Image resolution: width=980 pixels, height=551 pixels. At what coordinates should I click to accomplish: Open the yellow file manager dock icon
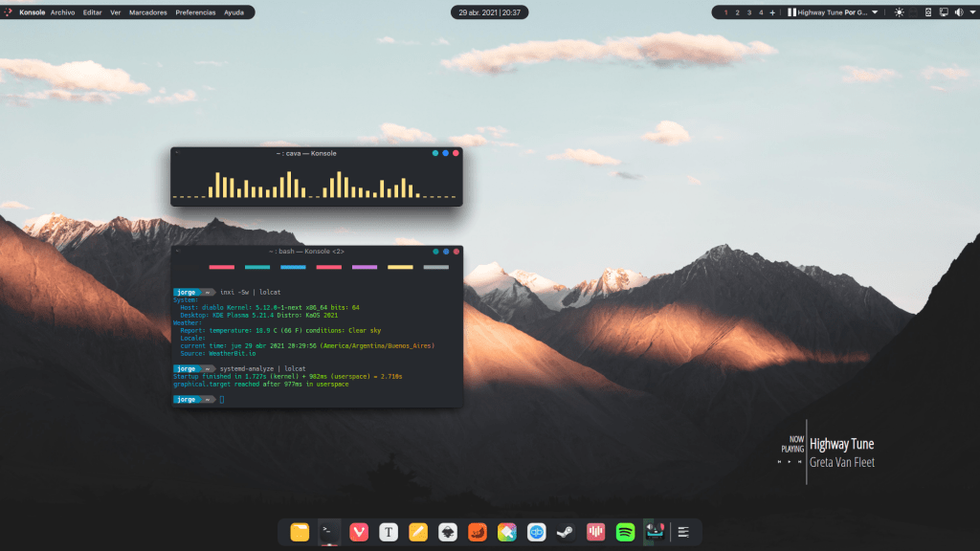pos(300,532)
